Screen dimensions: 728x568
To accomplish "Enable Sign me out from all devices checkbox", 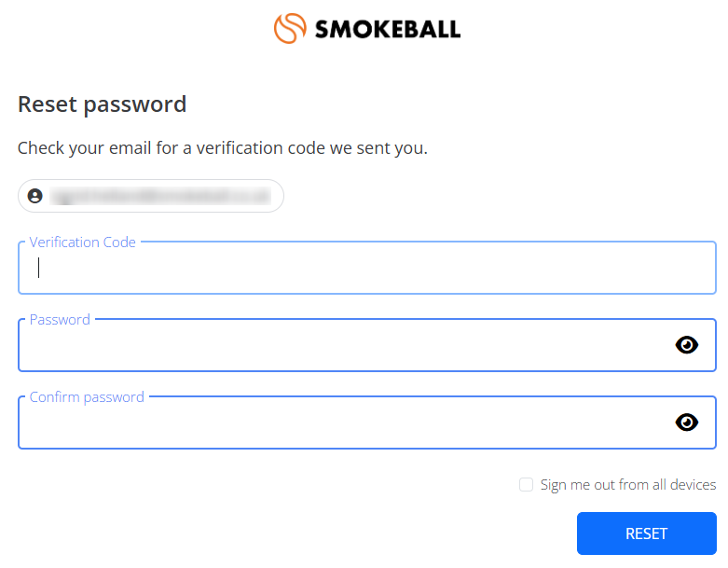I will pyautogui.click(x=526, y=484).
